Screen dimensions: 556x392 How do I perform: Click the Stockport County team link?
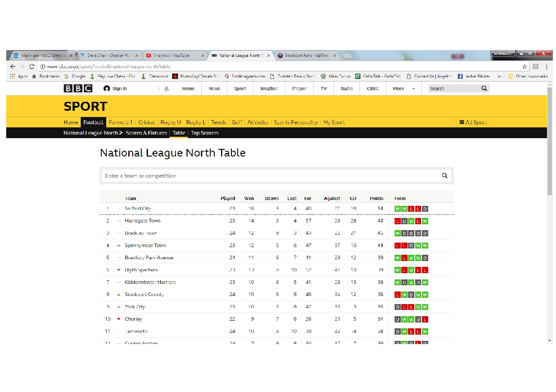pyautogui.click(x=144, y=294)
